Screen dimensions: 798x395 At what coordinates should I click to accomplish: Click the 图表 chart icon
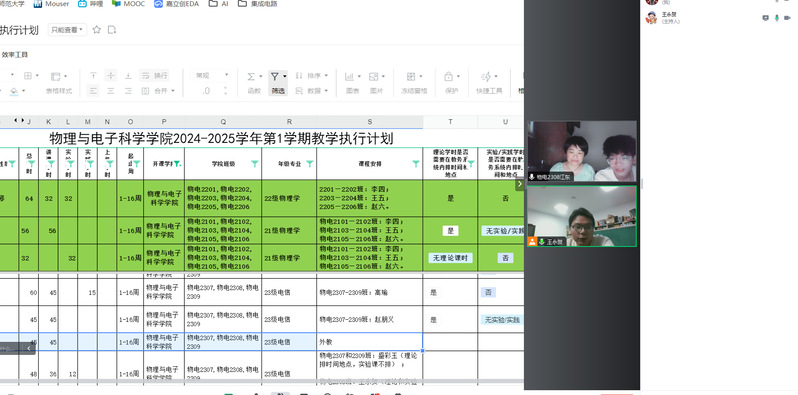click(x=349, y=77)
